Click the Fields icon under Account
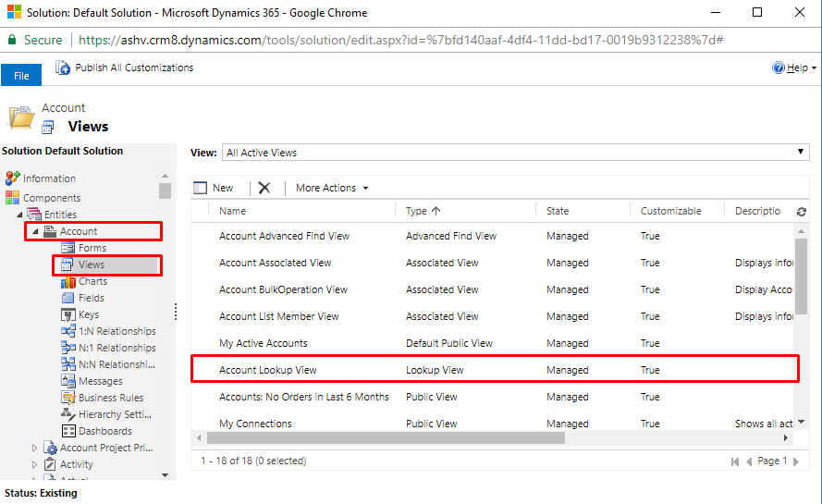 point(68,298)
